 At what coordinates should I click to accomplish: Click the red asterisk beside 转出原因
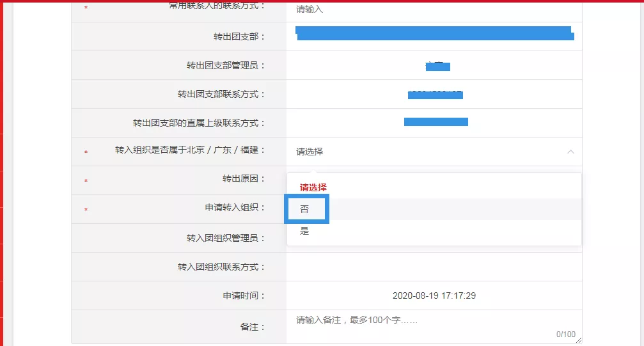coord(86,182)
